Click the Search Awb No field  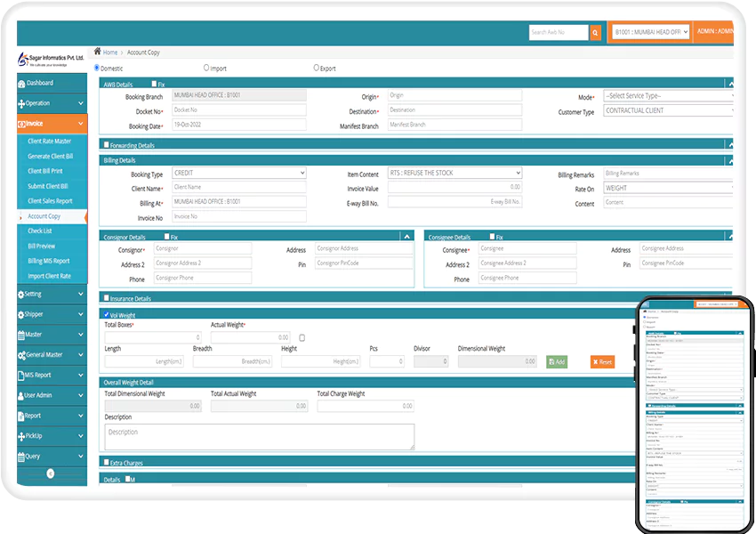pos(559,32)
